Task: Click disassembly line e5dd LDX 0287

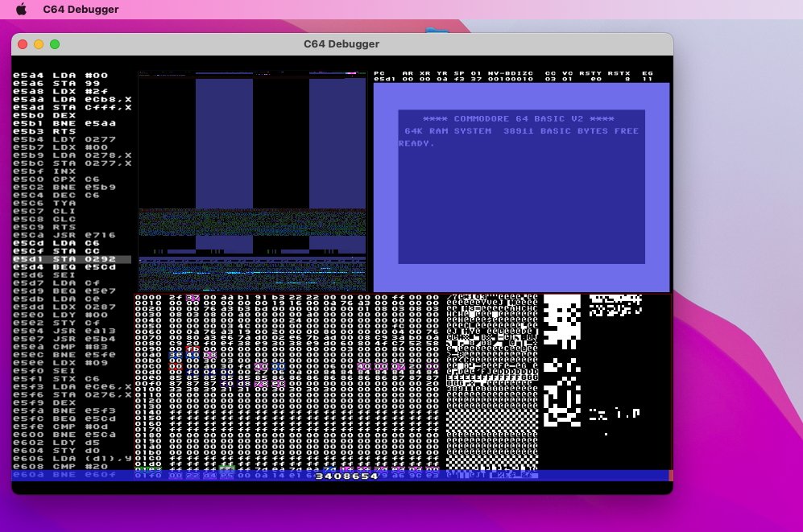Action: pyautogui.click(x=64, y=307)
